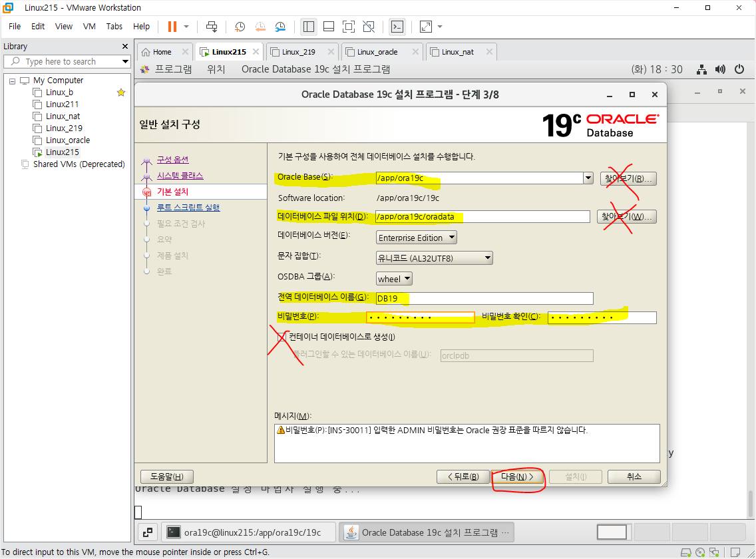Take a snapshot of this virtual machine
This screenshot has height=559, width=756.
[x=240, y=27]
